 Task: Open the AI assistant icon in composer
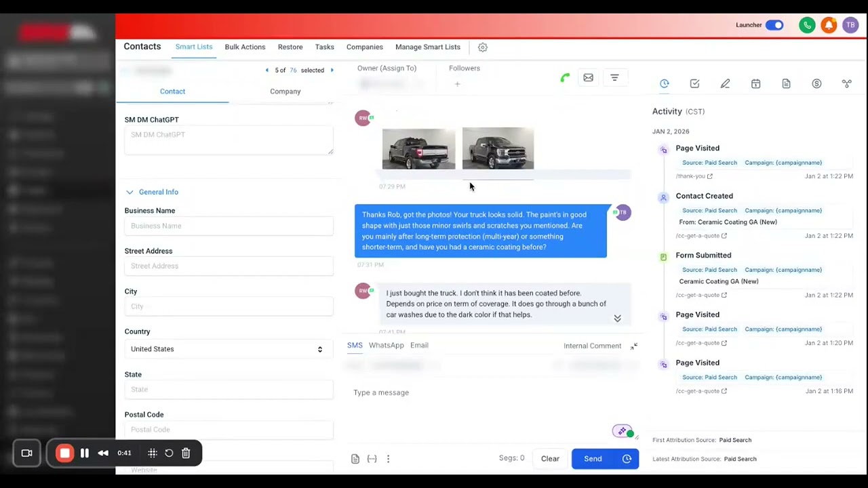click(623, 431)
